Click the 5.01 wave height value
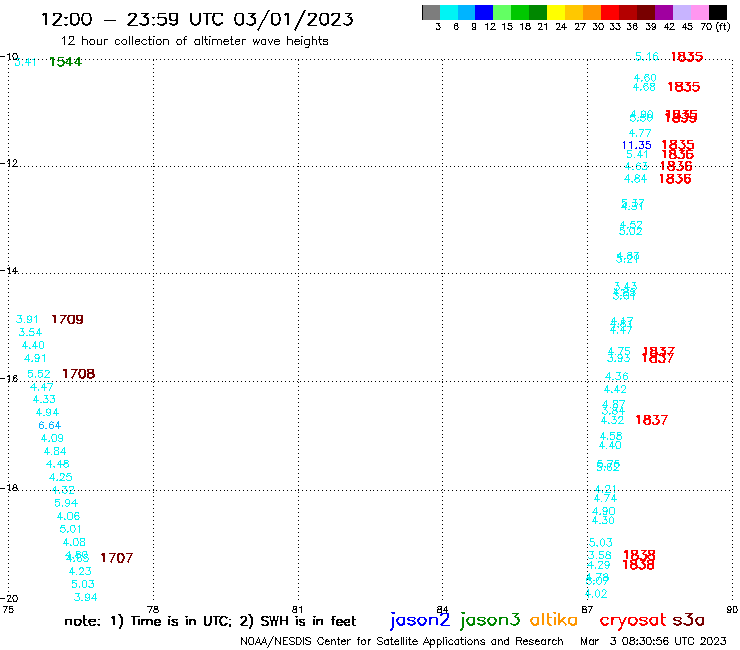 tap(70, 529)
